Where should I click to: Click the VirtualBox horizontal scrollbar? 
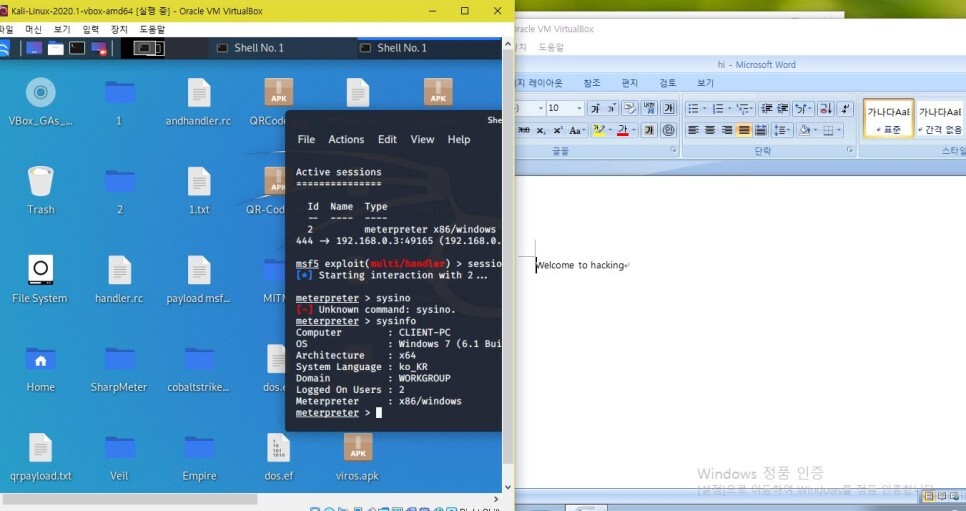129,499
